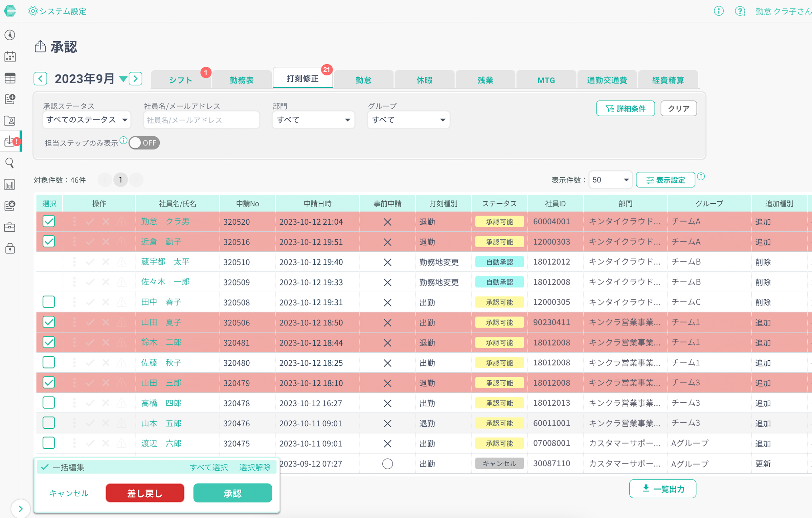
Task: Open the clock punch icon in sidebar
Action: [x=10, y=35]
